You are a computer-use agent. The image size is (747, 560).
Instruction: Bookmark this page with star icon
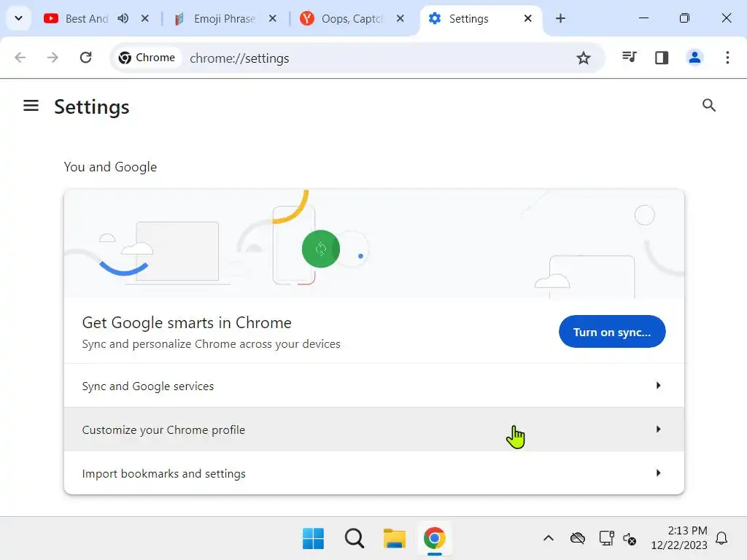(584, 58)
